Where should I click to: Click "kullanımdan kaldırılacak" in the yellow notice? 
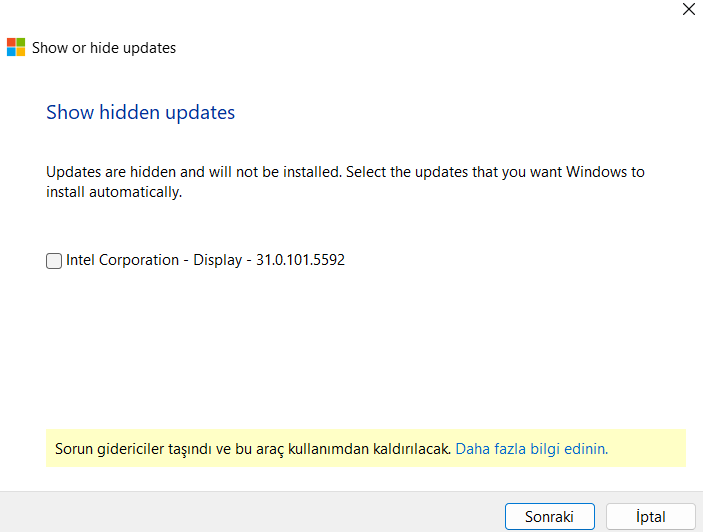point(372,449)
